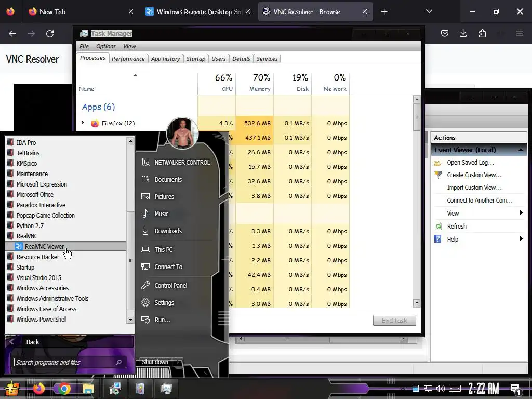
Task: Switch to the Details tab
Action: point(241,59)
